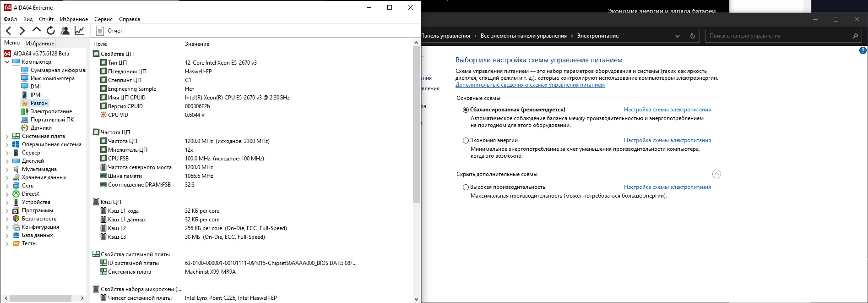Select Экономия энергии power plan radio button

coord(466,141)
